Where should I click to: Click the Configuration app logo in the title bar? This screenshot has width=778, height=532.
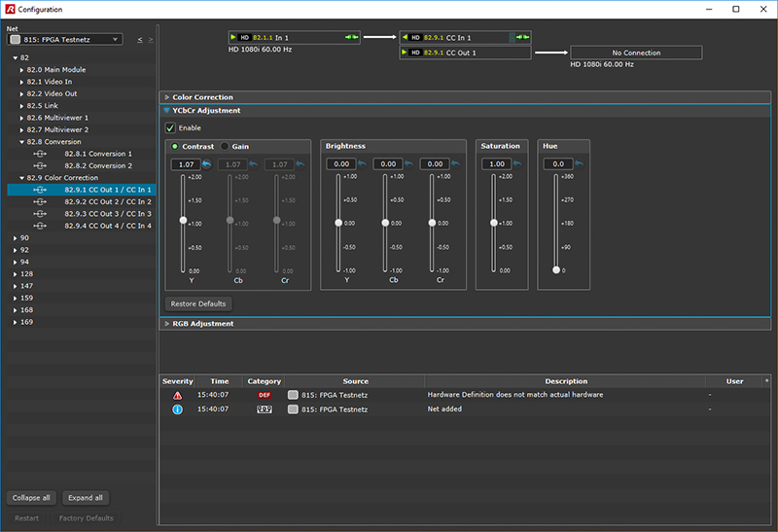pyautogui.click(x=10, y=9)
